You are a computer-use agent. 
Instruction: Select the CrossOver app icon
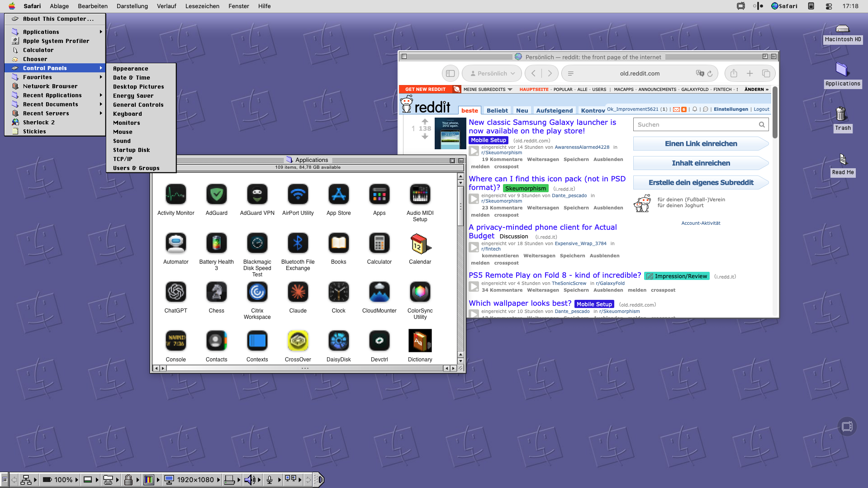298,341
